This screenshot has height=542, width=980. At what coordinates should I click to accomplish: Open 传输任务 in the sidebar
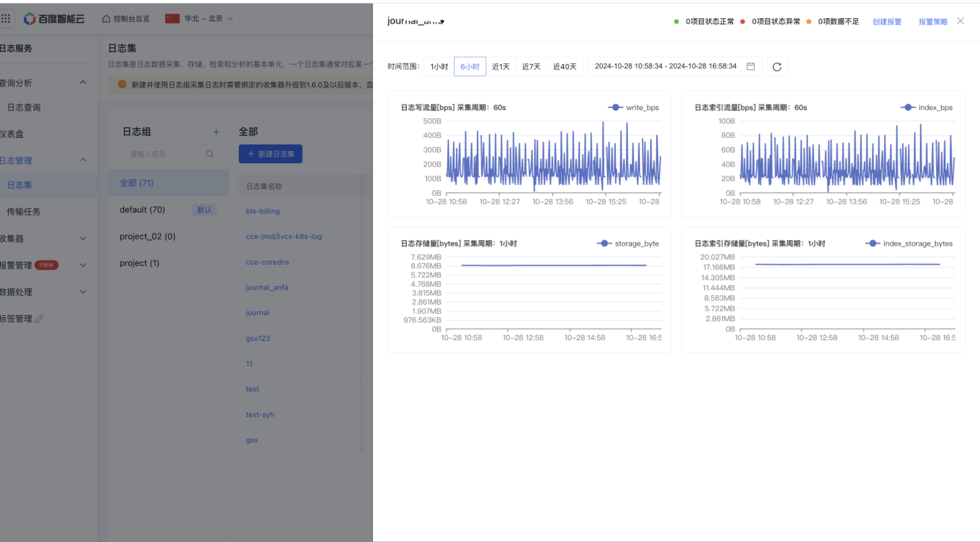coord(24,212)
